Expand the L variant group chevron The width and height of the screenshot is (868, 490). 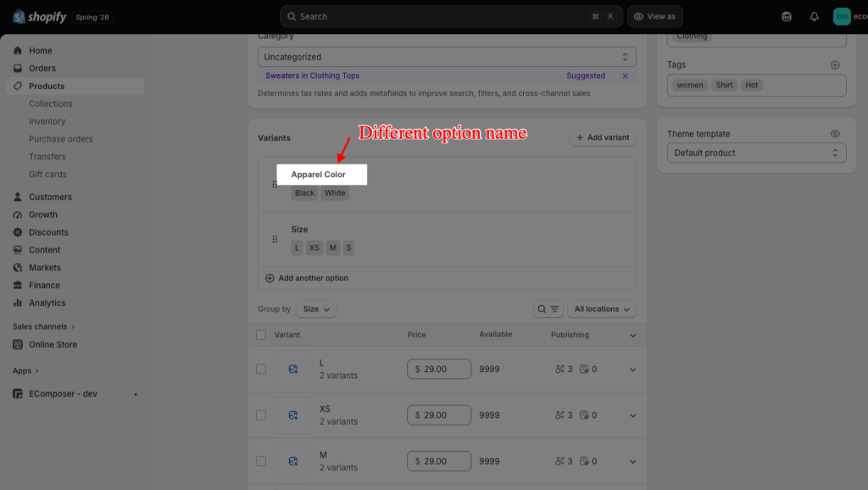pyautogui.click(x=632, y=370)
